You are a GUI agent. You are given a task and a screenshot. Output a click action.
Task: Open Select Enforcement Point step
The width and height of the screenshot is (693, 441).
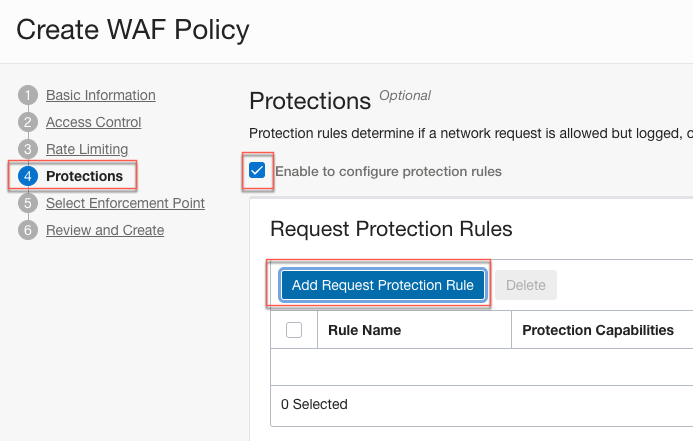[x=125, y=203]
